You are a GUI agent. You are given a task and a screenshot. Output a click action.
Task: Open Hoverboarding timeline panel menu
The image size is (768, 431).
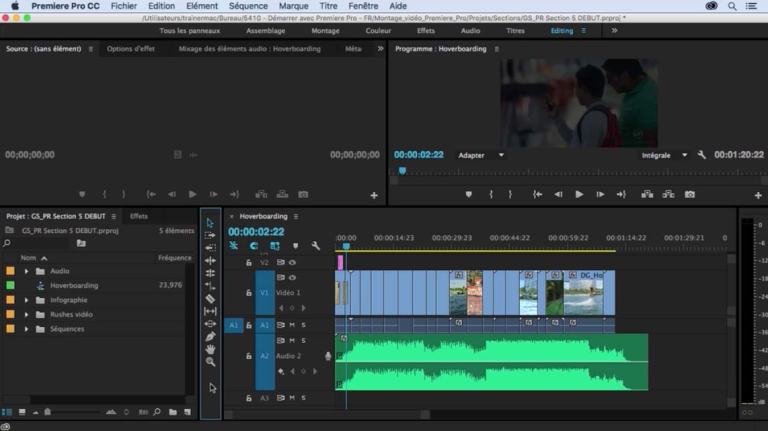(296, 216)
